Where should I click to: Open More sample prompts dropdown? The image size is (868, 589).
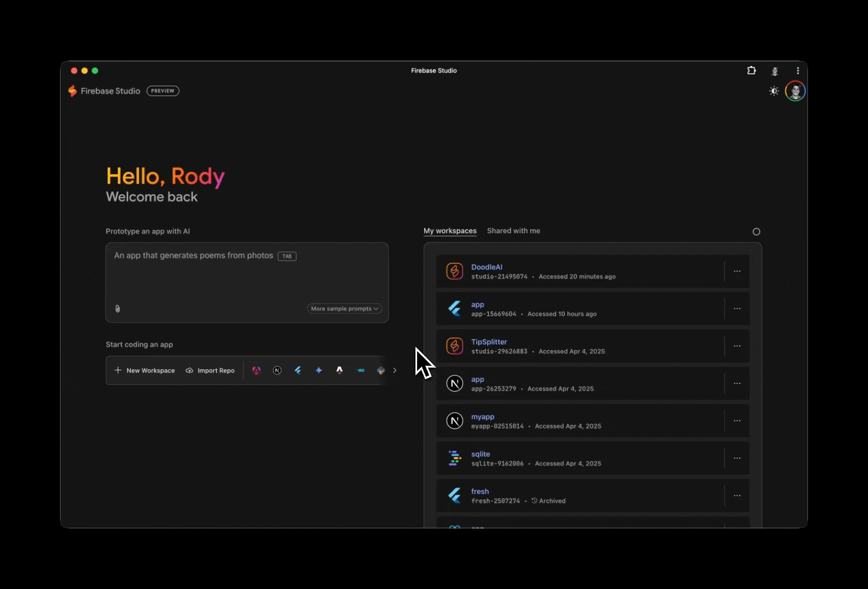[x=344, y=309]
